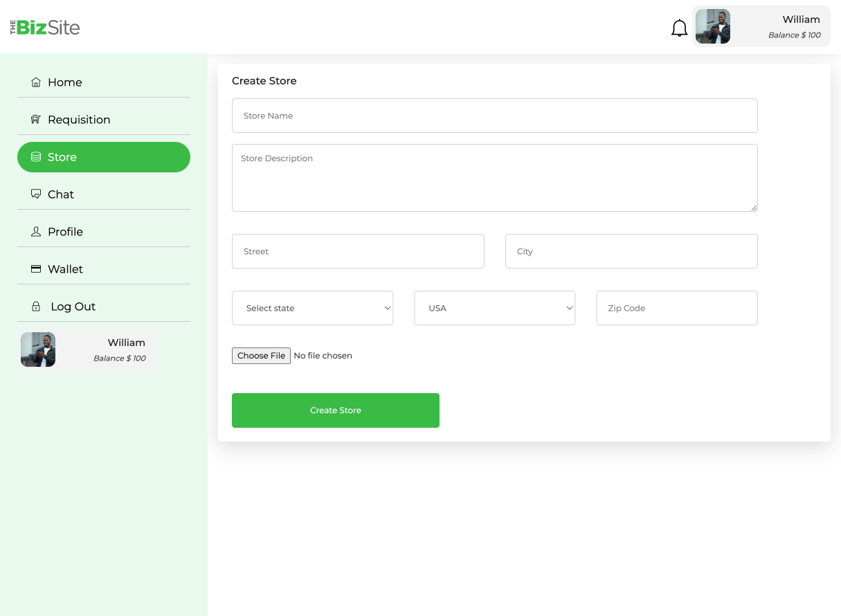Click William's profile photo in the sidebar
The image size is (841, 616).
click(38, 350)
